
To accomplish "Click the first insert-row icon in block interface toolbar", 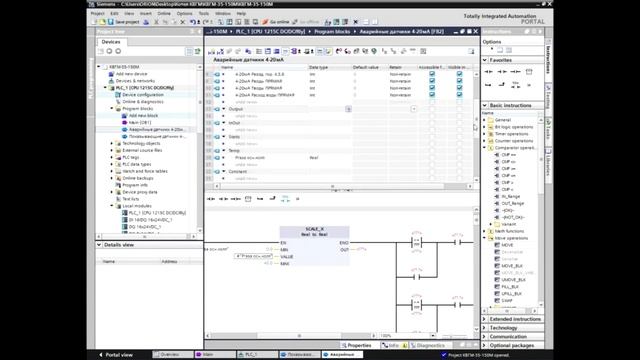I will click(211, 51).
